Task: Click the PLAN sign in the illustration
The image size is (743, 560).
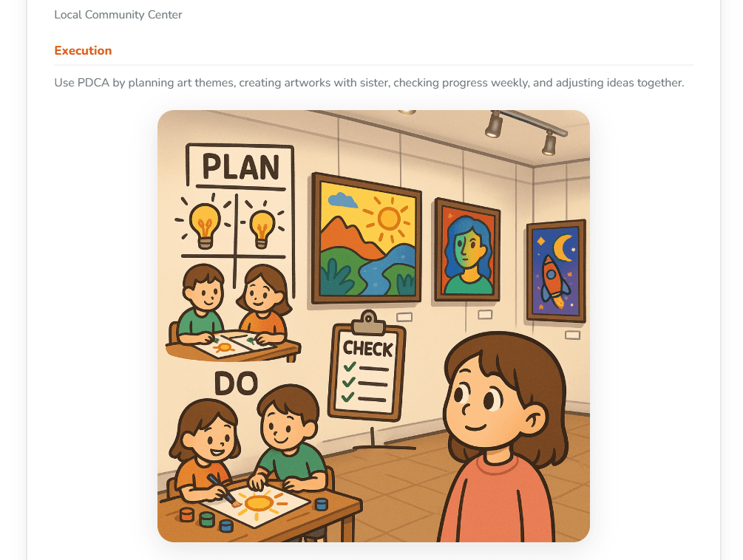Action: 240,167
